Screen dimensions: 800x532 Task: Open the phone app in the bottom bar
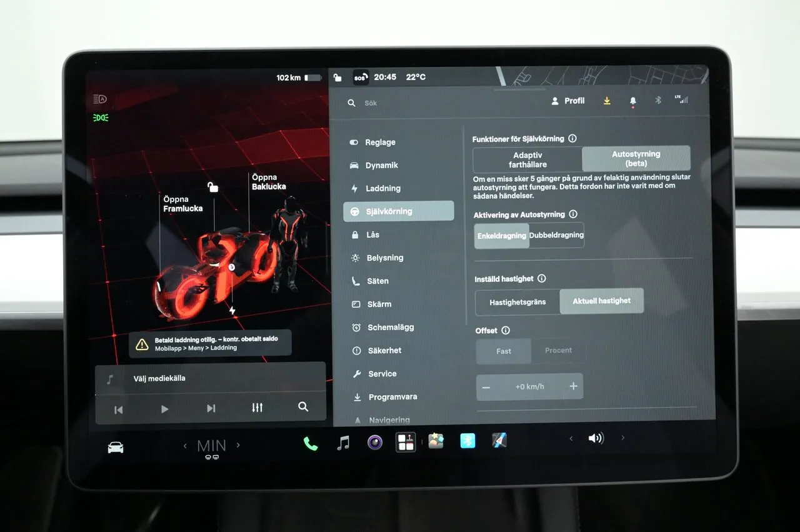coord(311,443)
